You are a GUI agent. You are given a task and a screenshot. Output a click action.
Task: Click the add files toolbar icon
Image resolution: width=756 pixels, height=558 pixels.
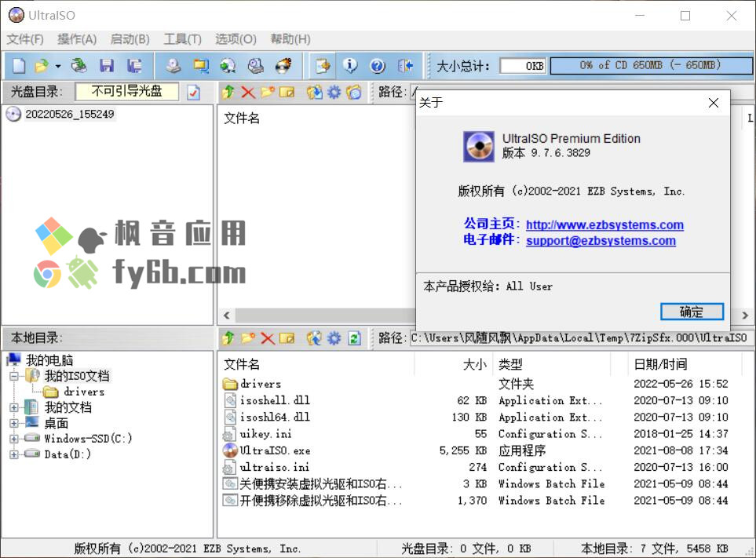coord(323,66)
